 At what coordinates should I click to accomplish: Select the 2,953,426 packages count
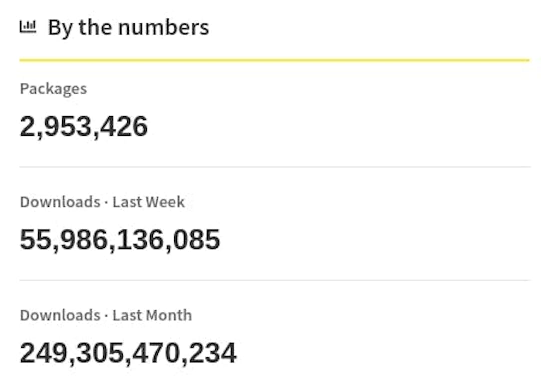(84, 127)
